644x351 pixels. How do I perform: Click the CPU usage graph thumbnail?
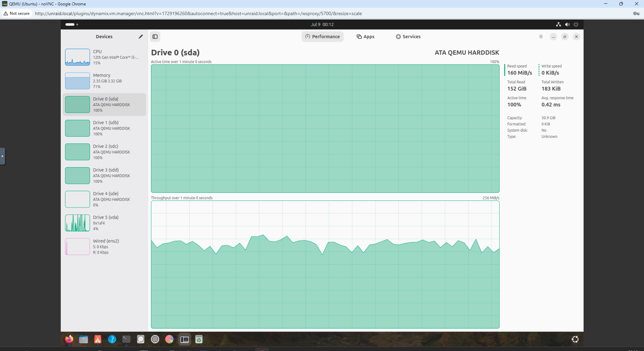[x=78, y=57]
